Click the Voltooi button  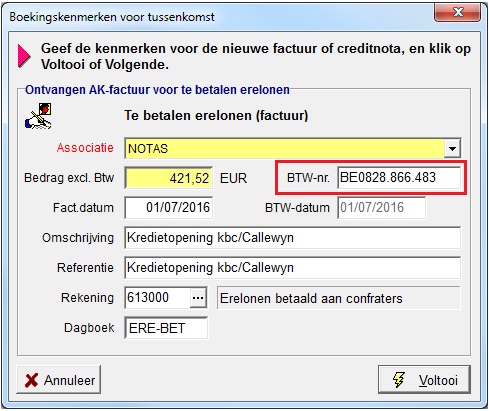tap(424, 380)
